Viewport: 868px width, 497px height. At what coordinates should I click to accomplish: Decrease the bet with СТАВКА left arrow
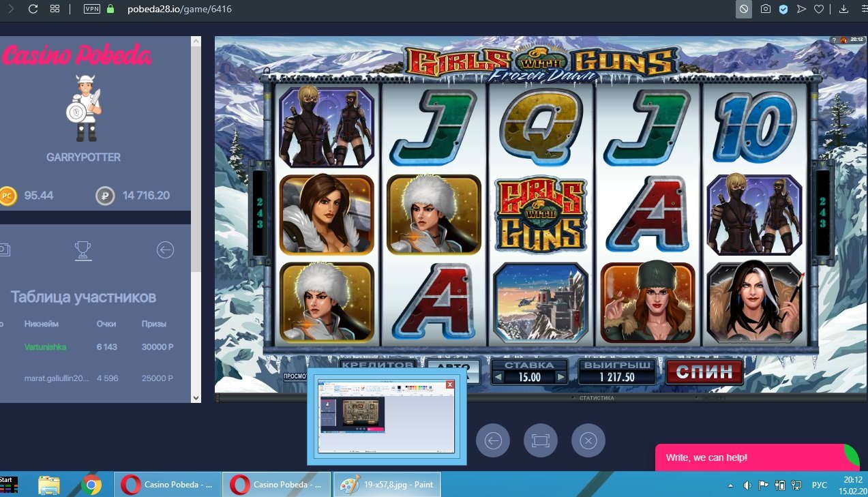tap(498, 378)
